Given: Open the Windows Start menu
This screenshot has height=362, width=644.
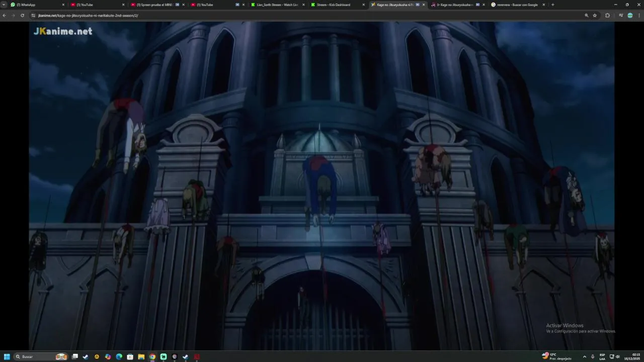Looking at the screenshot, I should pyautogui.click(x=7, y=356).
